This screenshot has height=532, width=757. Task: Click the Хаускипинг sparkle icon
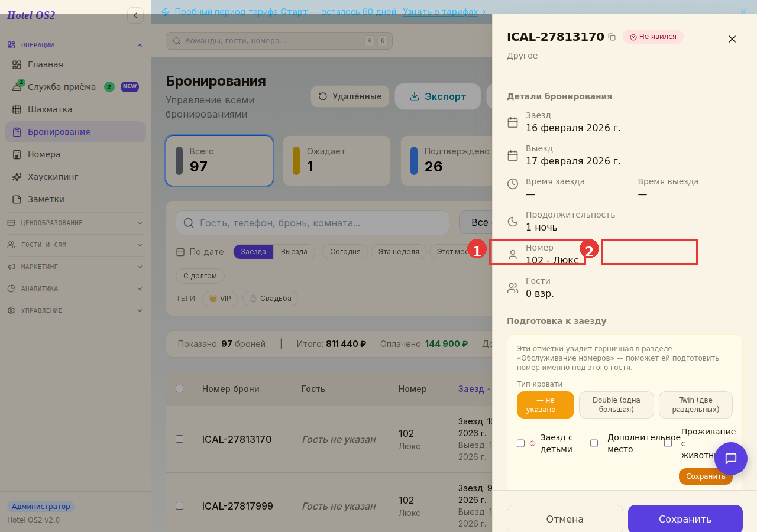click(x=17, y=177)
